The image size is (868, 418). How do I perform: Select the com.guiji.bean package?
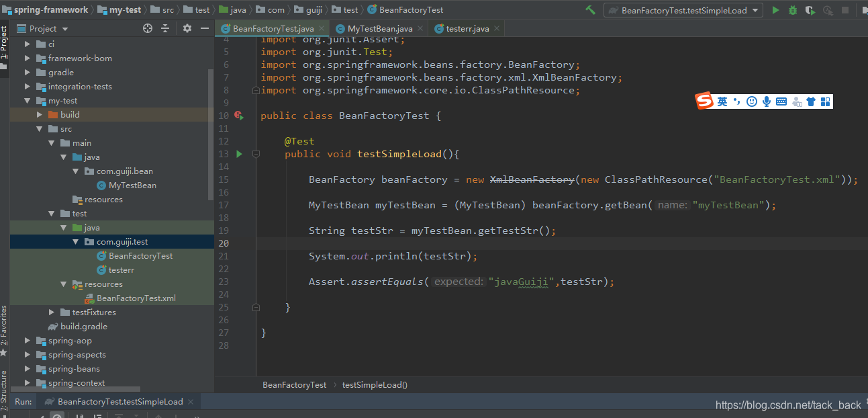point(119,171)
